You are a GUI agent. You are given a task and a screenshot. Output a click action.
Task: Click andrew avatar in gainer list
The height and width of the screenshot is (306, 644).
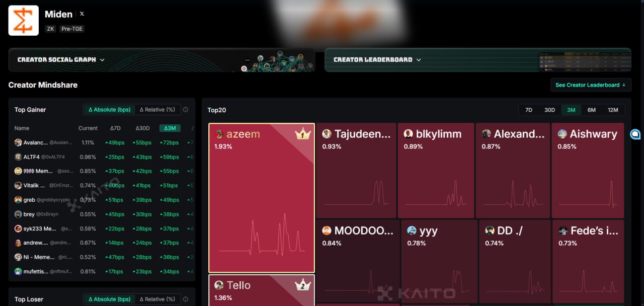(x=18, y=243)
